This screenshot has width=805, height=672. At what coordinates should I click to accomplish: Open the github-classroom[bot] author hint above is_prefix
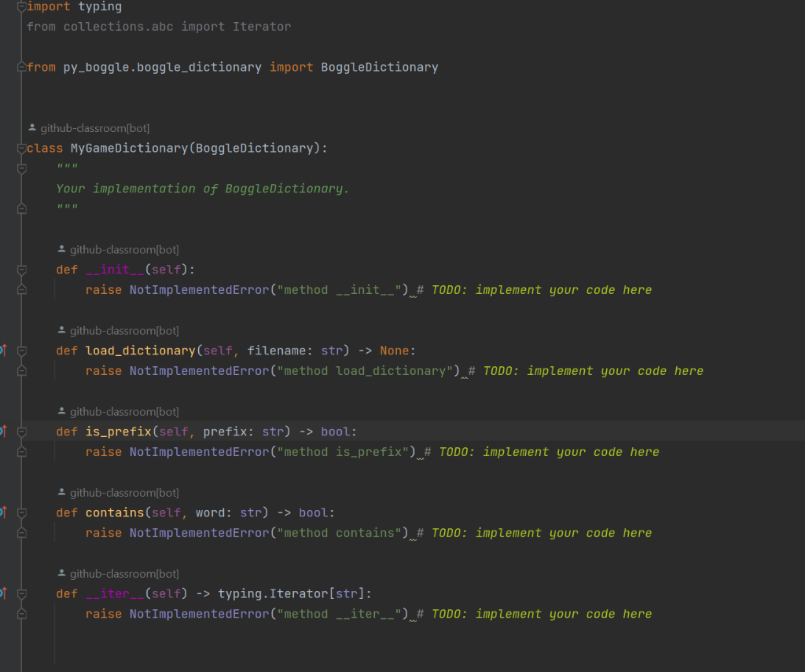point(119,412)
